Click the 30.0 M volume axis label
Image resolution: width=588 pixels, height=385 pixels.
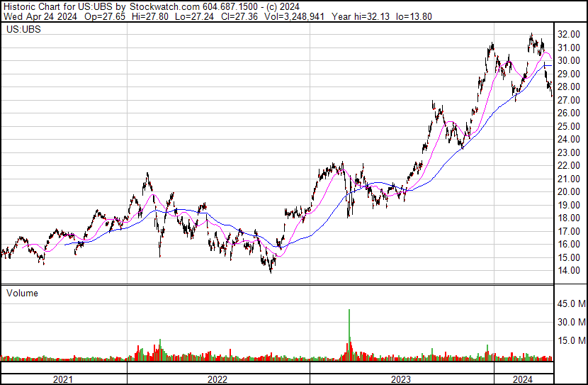point(571,322)
